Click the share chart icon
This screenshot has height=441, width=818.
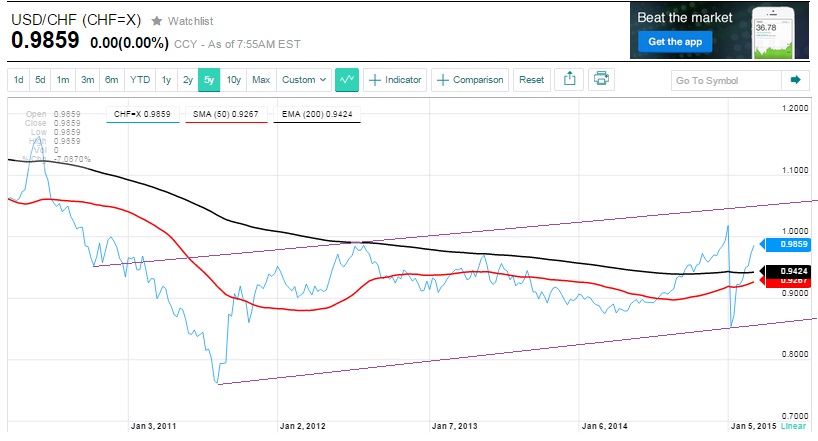[x=569, y=80]
